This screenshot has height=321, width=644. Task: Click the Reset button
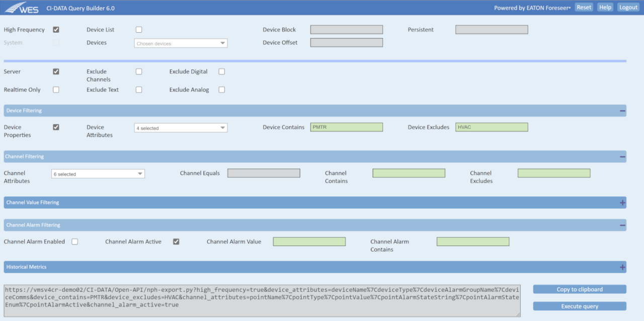point(584,7)
